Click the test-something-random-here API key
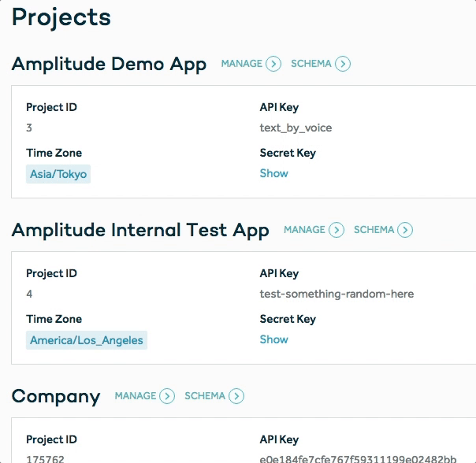476x463 pixels. click(x=337, y=294)
